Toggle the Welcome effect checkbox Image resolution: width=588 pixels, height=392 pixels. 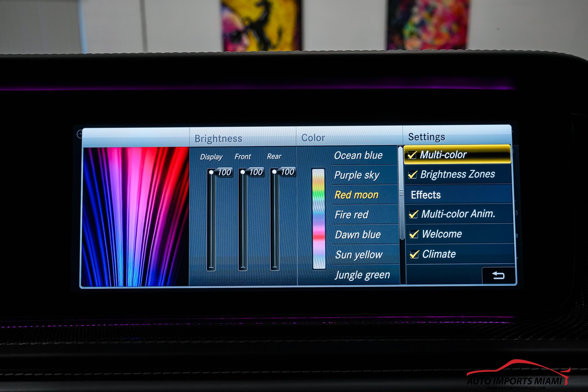click(x=414, y=234)
